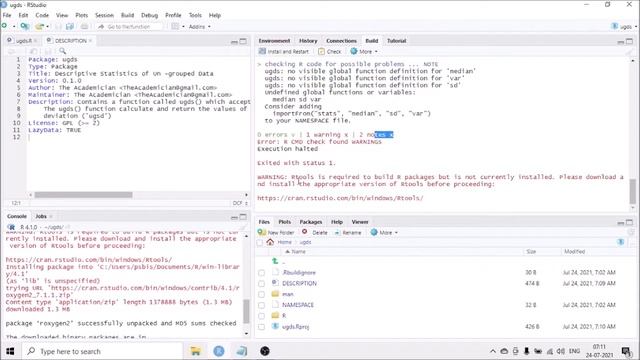Open the recent files dropdown arrow
This screenshot has height=360, width=640.
pyautogui.click(x=47, y=27)
